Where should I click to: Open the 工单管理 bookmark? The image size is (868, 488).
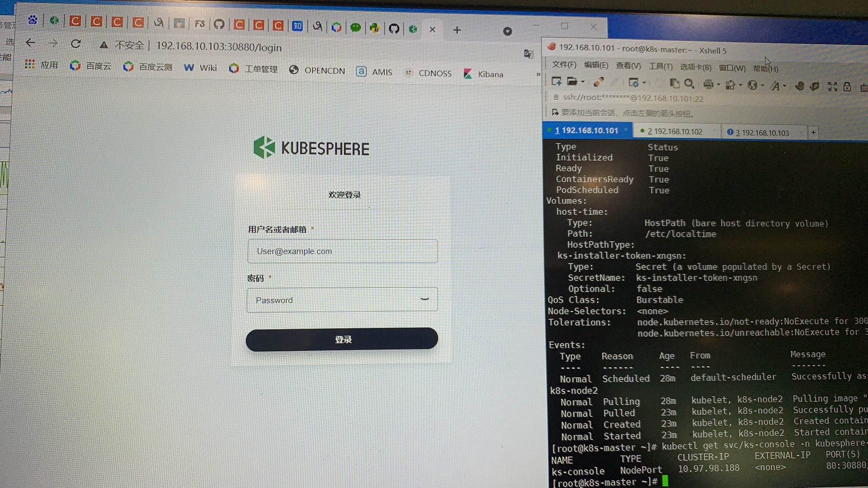(253, 69)
